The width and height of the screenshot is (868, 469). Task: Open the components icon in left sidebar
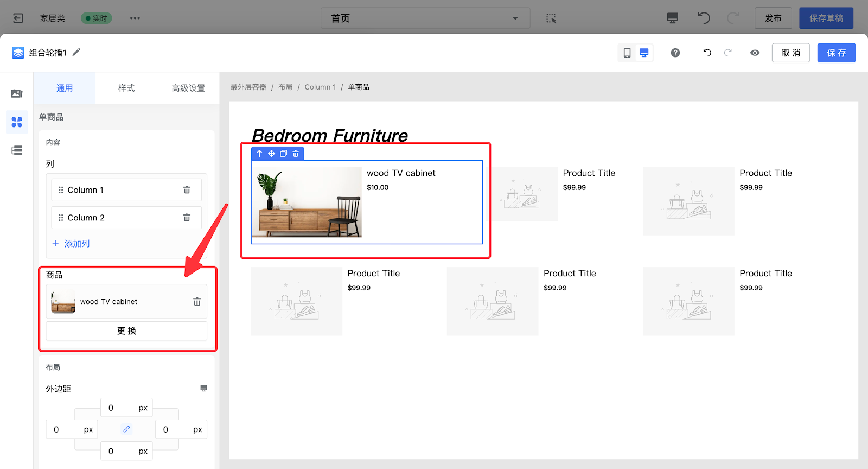[x=17, y=122]
